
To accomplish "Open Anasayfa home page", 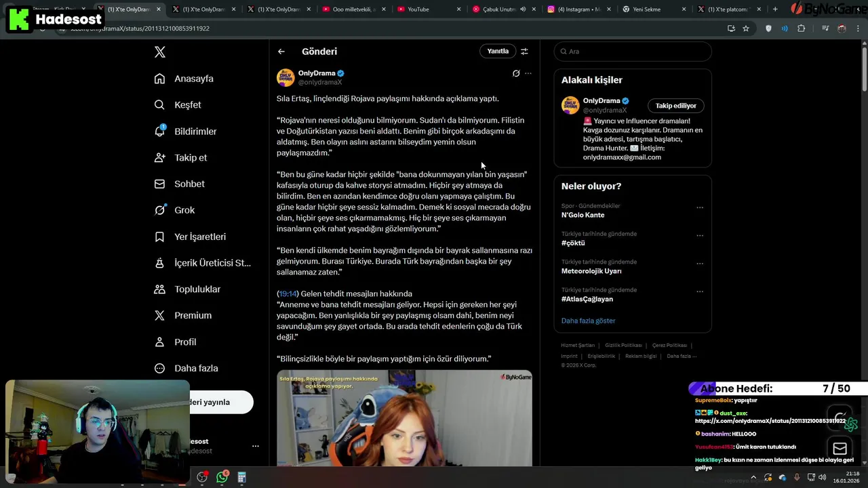I will click(184, 79).
